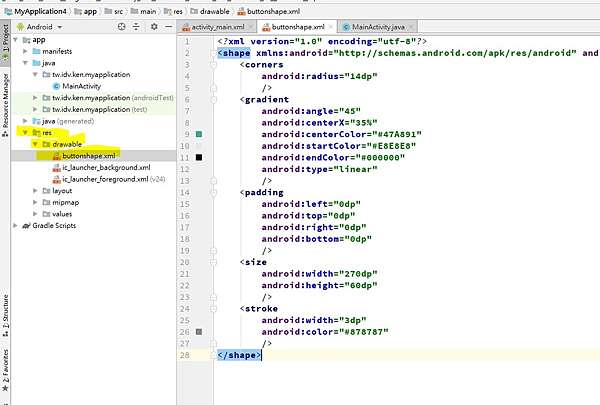The height and width of the screenshot is (405, 600).
Task: Expand the androidTest package
Action: 35,98
